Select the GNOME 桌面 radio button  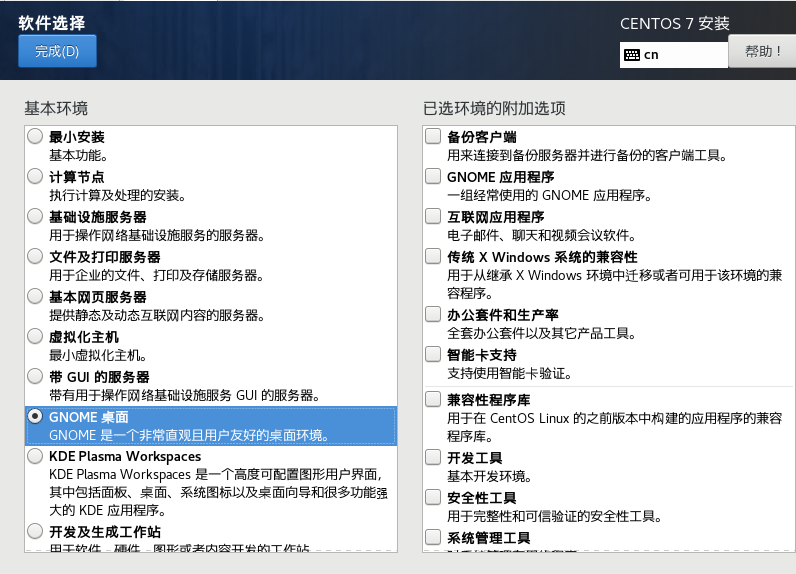pyautogui.click(x=35, y=417)
